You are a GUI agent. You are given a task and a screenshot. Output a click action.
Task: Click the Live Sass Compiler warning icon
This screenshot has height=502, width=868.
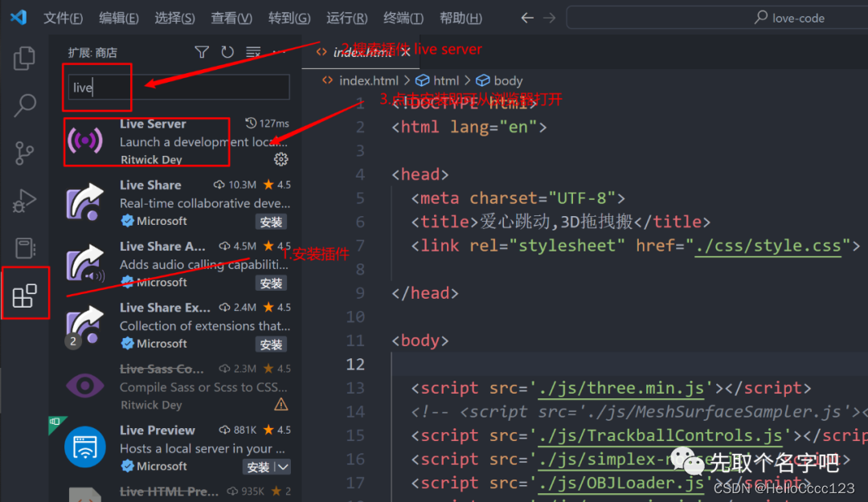click(x=280, y=405)
